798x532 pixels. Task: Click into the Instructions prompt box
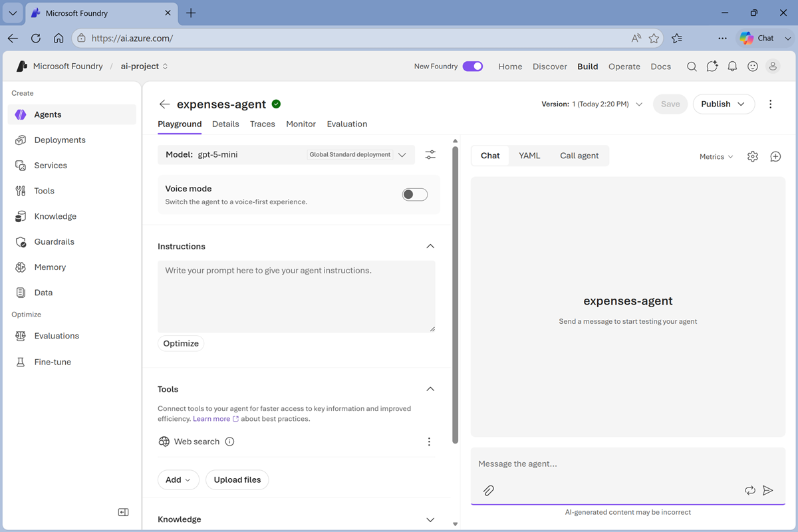297,297
